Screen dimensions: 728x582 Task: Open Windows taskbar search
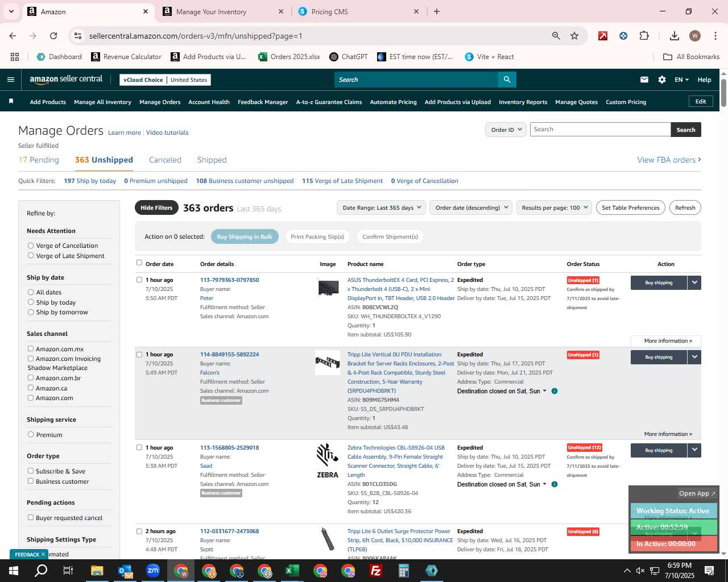coord(41,571)
